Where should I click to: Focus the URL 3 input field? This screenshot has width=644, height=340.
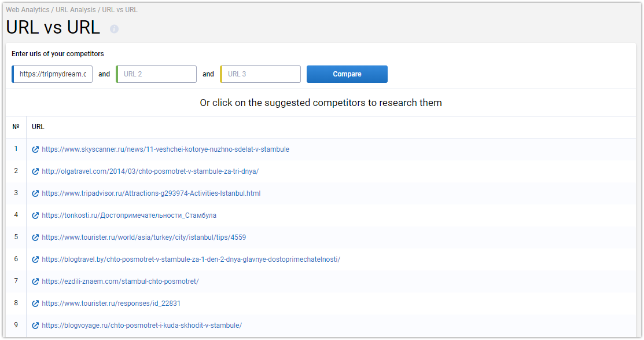[x=260, y=74]
